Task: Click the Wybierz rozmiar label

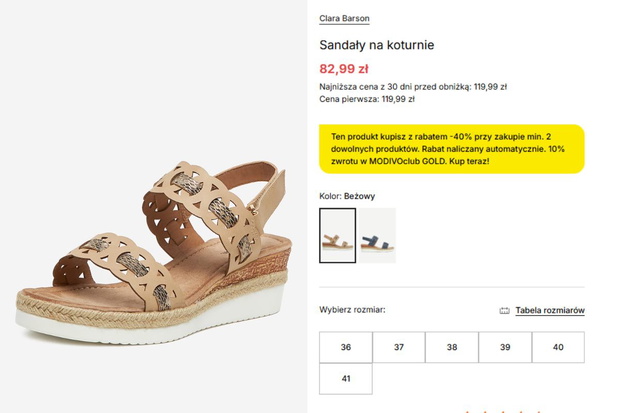Action: point(352,310)
